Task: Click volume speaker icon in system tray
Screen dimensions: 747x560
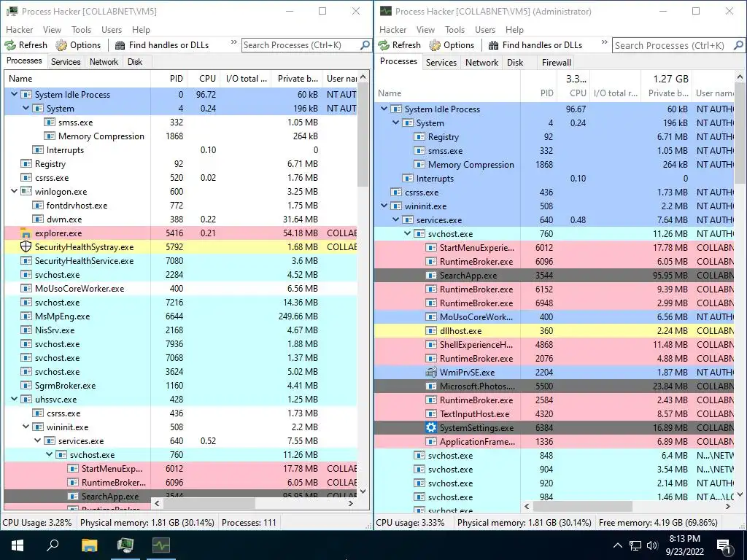Action: [652, 545]
